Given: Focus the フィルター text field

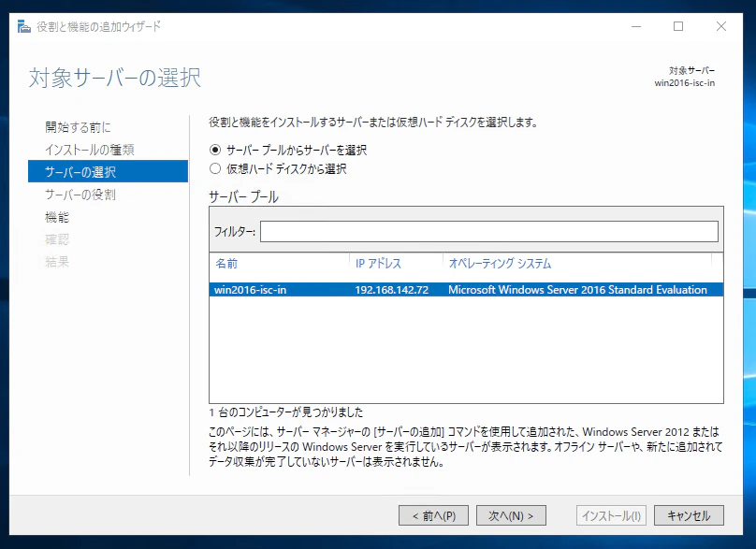Looking at the screenshot, I should pyautogui.click(x=489, y=231).
